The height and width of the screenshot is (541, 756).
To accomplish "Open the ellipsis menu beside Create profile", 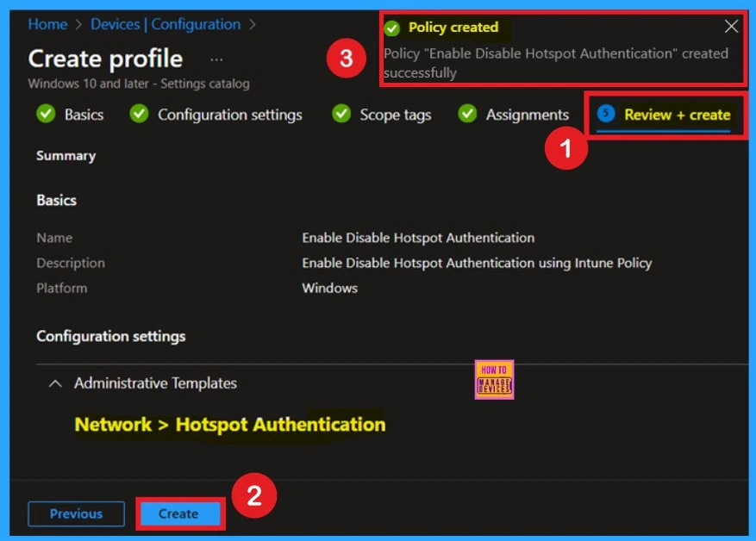I will pyautogui.click(x=216, y=59).
